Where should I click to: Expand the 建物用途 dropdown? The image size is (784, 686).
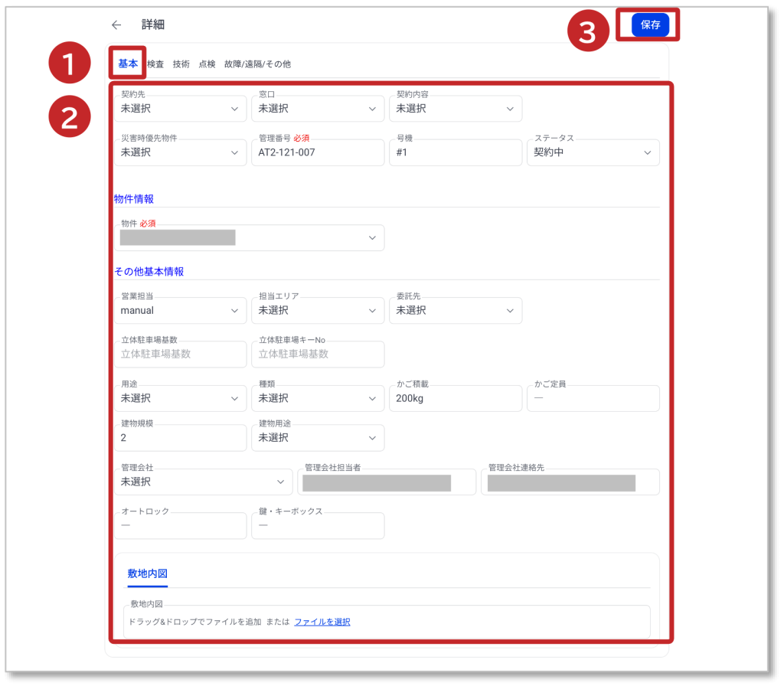[x=317, y=438]
